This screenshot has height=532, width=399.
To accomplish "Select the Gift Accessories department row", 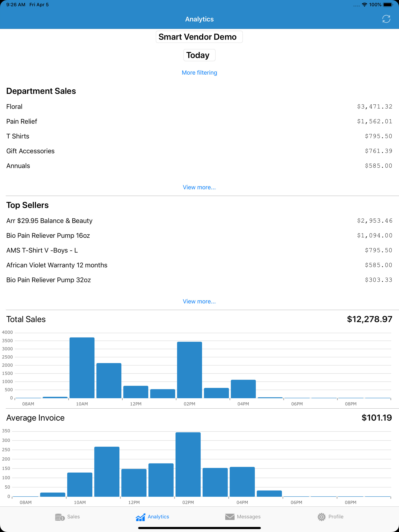I will 199,151.
